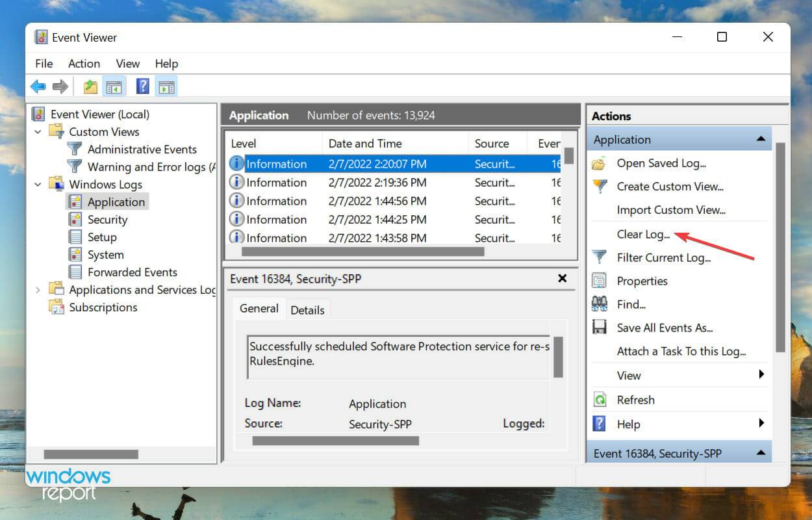Viewport: 812px width, 520px height.
Task: Click the Refresh icon in Actions pane
Action: pos(600,400)
